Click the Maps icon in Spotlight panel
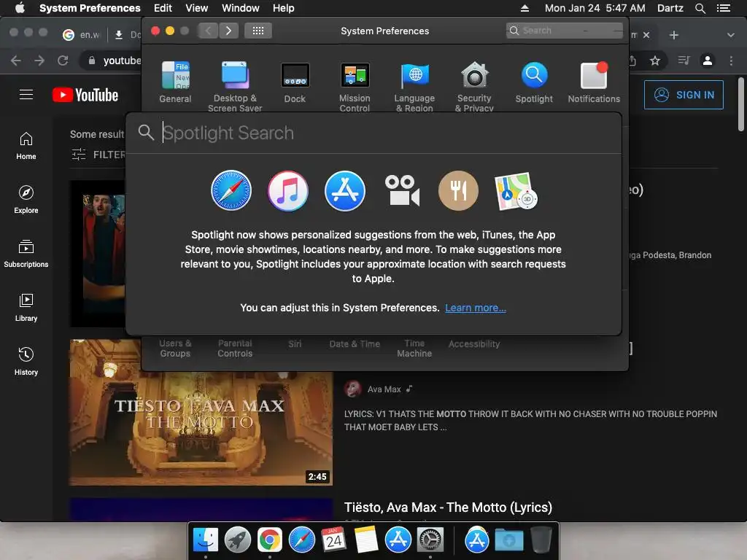Screen dimensions: 747x560 tap(516, 192)
